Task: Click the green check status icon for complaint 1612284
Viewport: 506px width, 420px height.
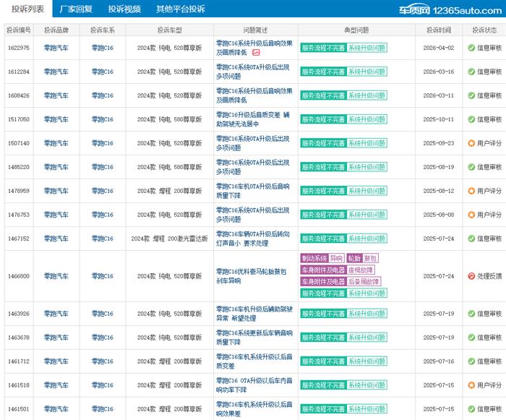Action: tap(471, 72)
